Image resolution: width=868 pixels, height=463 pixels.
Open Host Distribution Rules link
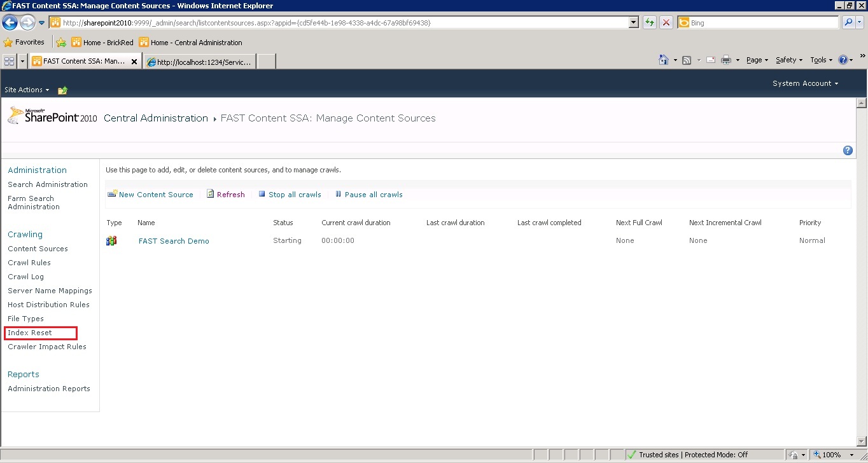pos(48,305)
